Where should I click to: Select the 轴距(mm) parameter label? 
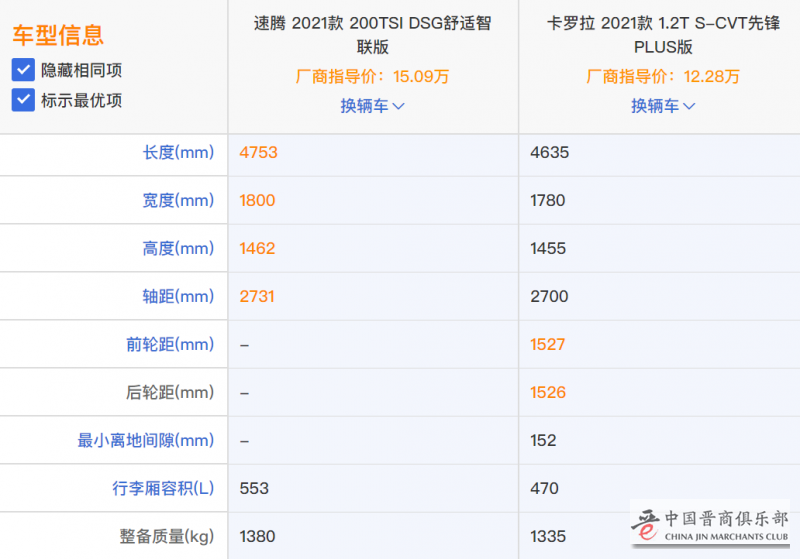pyautogui.click(x=178, y=296)
